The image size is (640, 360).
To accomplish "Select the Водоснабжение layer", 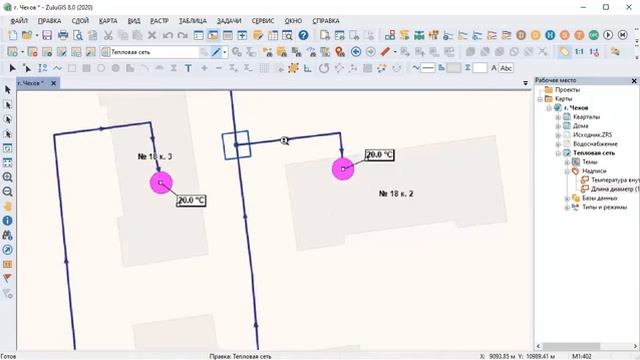I will [x=595, y=144].
